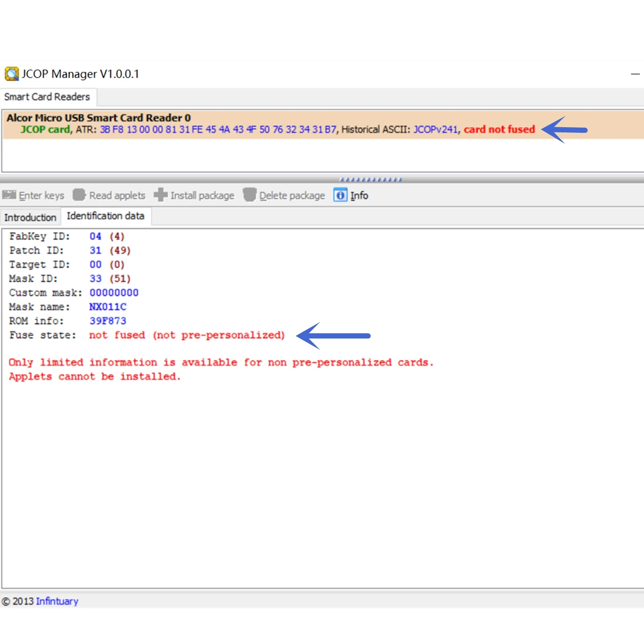Switch to the Introduction tab
Screen dimensions: 644x644
tap(30, 217)
